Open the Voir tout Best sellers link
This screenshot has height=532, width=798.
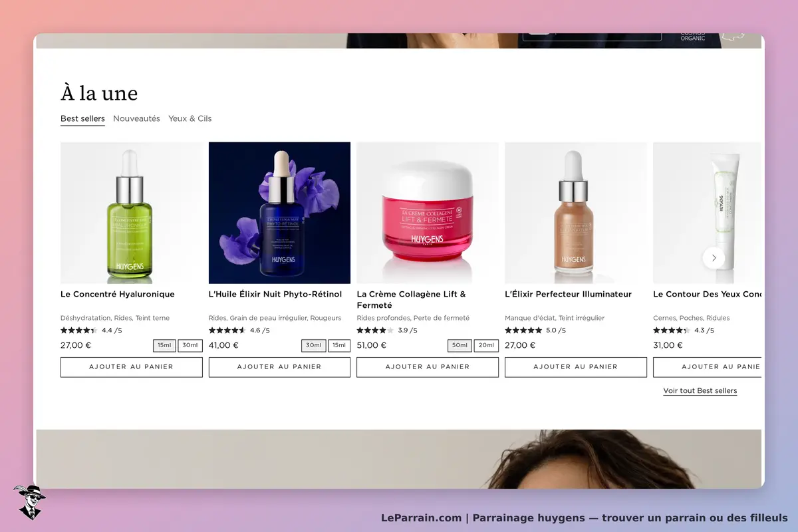pos(700,391)
